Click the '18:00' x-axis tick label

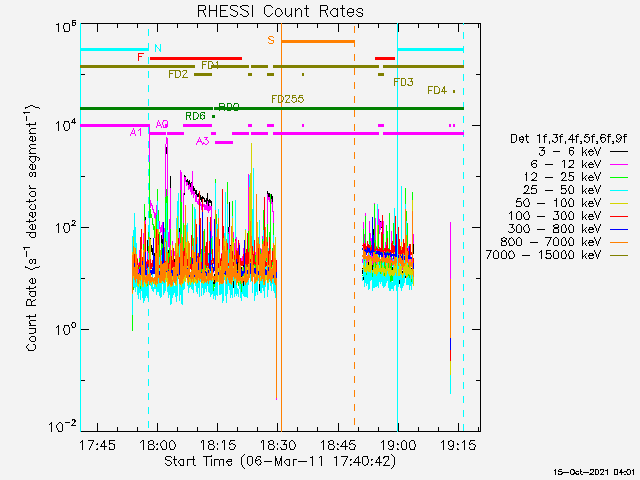click(158, 445)
